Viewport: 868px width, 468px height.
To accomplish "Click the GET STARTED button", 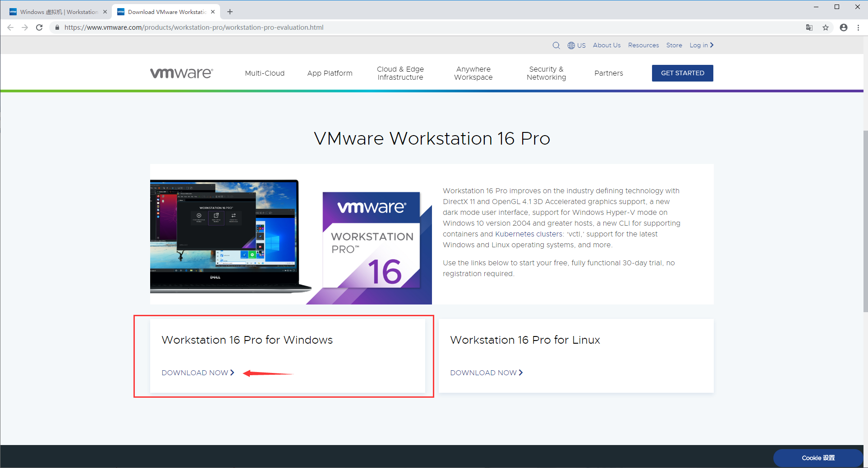I will [x=682, y=73].
